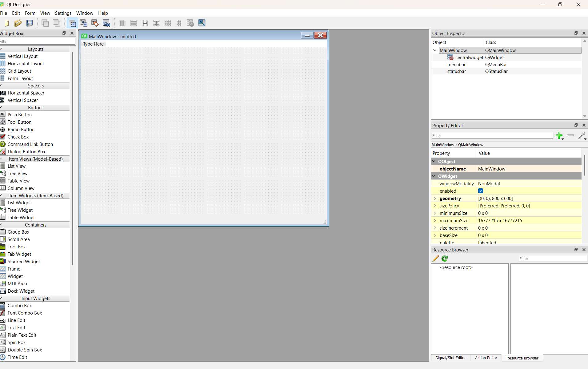Click the Property Editor filter field
Viewport: 588px width, 369px height.
[x=492, y=136]
